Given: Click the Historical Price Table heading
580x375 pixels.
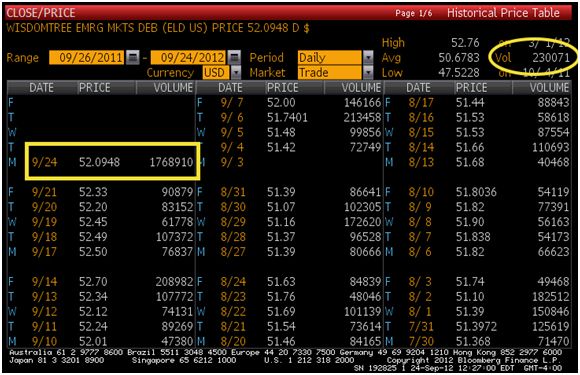Looking at the screenshot, I should 503,13.
